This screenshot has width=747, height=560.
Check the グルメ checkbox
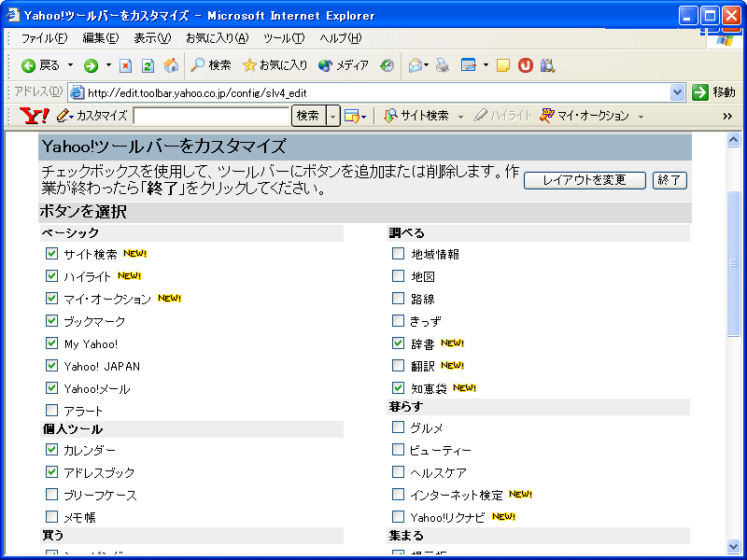[x=398, y=427]
